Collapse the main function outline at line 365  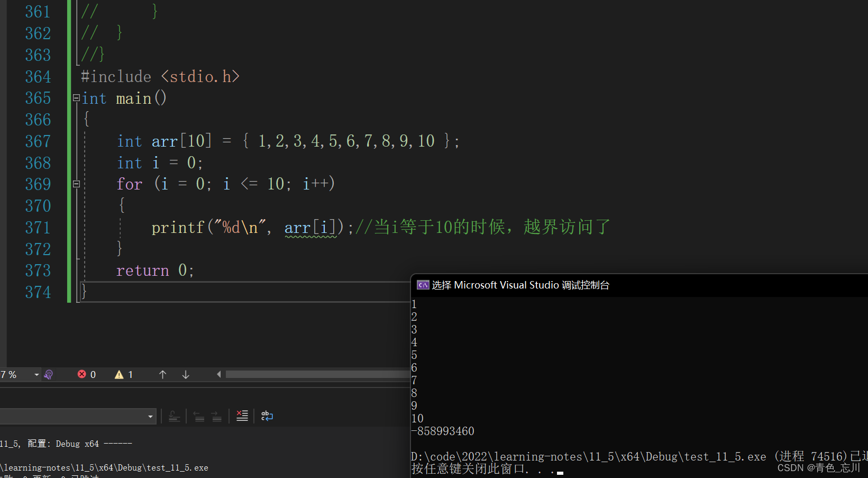pyautogui.click(x=76, y=97)
